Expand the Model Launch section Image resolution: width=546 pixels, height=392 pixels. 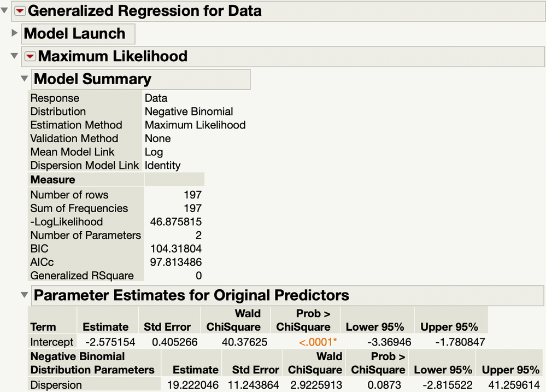[x=14, y=33]
